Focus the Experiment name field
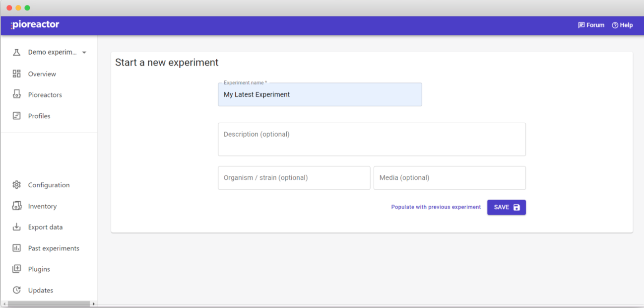644x308 pixels. (x=320, y=94)
